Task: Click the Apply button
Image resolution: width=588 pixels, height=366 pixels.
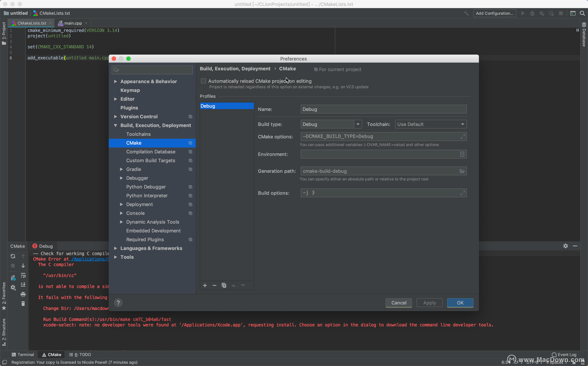Action: click(430, 303)
